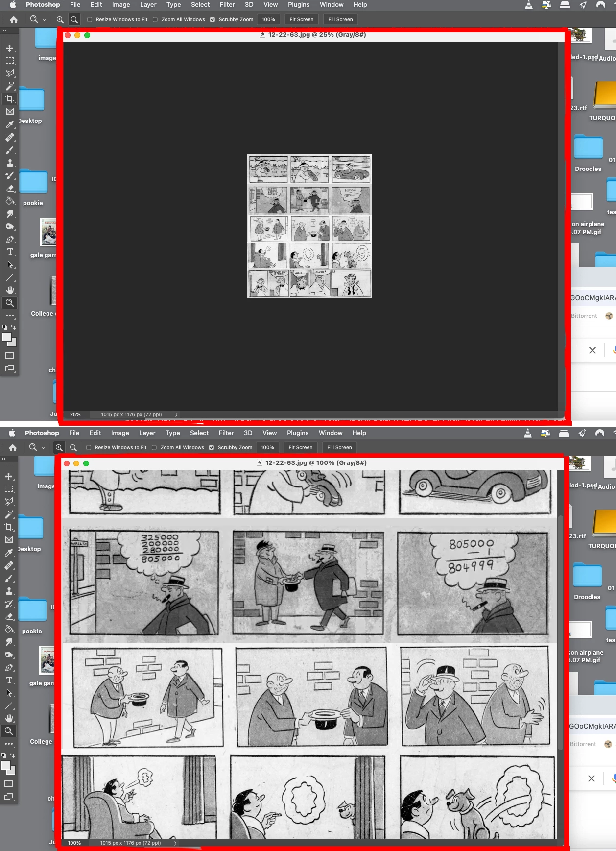
Task: Click the Home icon in lower options bar
Action: pos(13,448)
